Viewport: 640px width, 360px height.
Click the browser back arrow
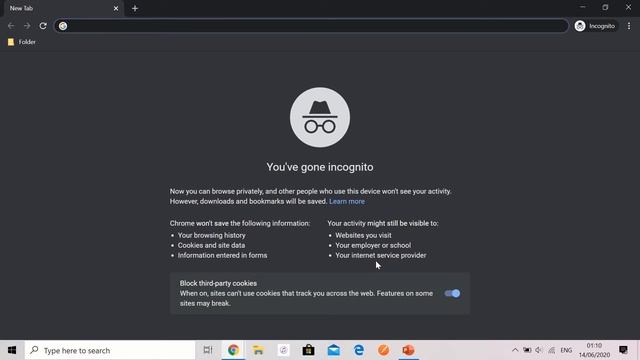point(11,26)
